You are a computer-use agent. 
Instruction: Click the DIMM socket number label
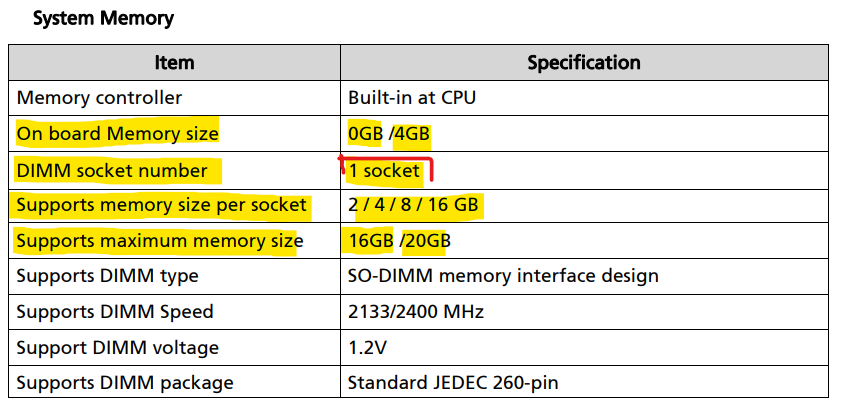[x=112, y=171]
